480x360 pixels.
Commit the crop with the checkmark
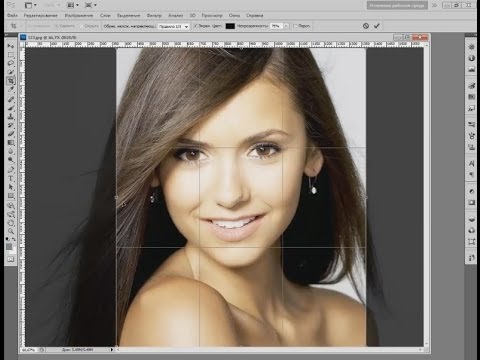pos(377,26)
